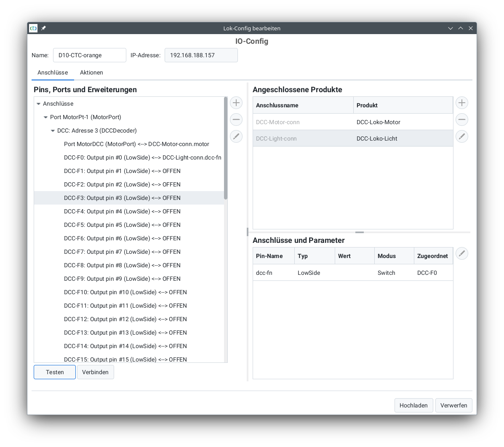This screenshot has height=447, width=504.
Task: Discard changes with the Verwerfen button
Action: tap(453, 405)
